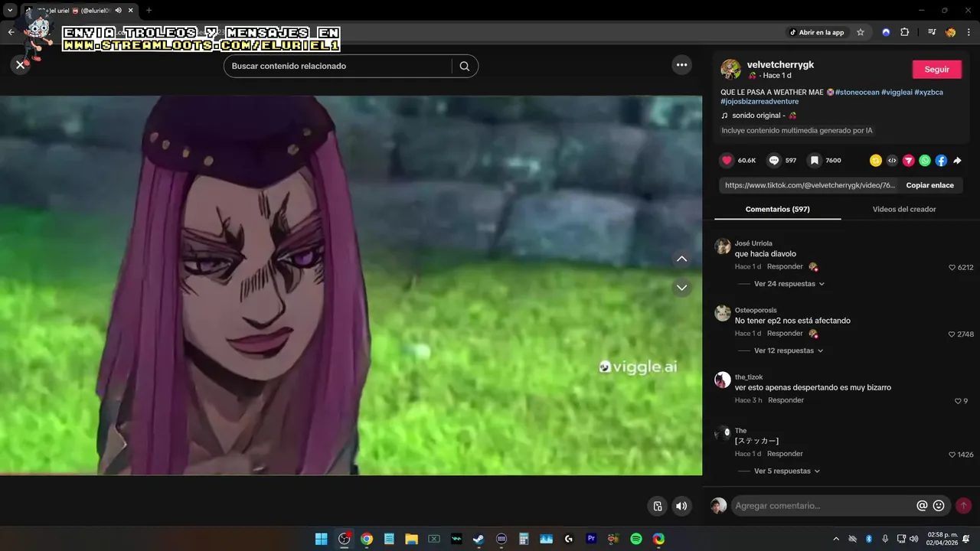Reply to Osteoporosis's comment
The image size is (980, 551).
pos(785,334)
